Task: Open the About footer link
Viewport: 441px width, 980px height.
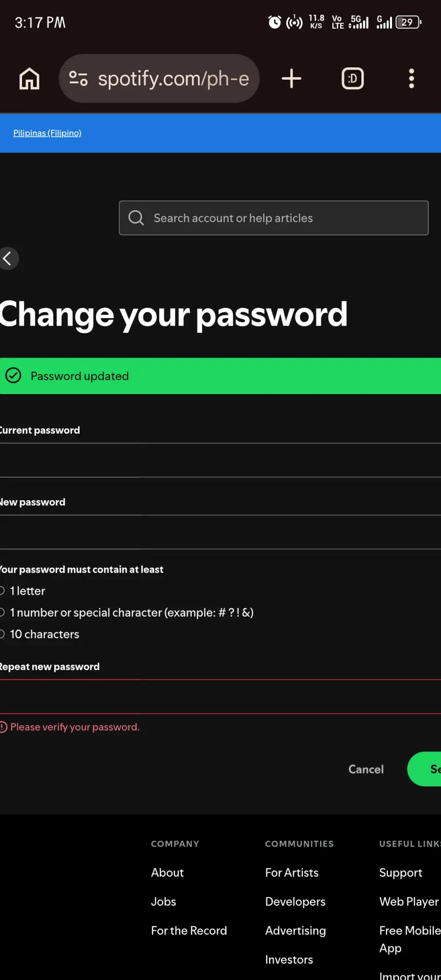Action: pyautogui.click(x=167, y=873)
